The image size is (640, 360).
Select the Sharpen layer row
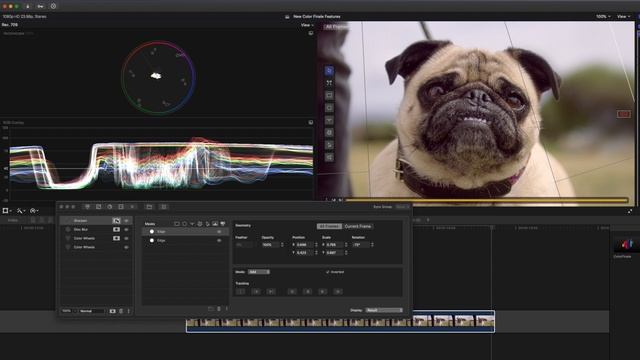click(96, 220)
